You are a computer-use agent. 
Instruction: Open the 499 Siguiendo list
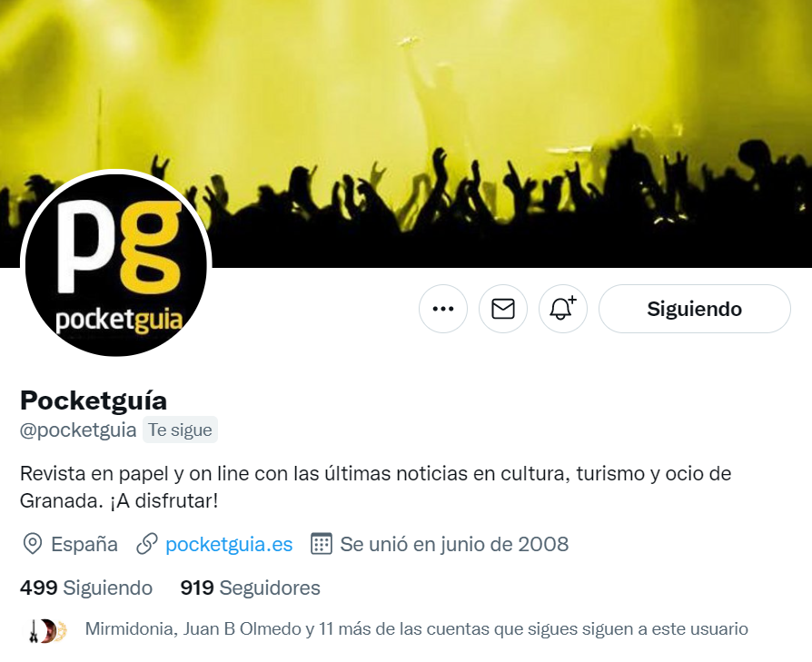pyautogui.click(x=86, y=588)
